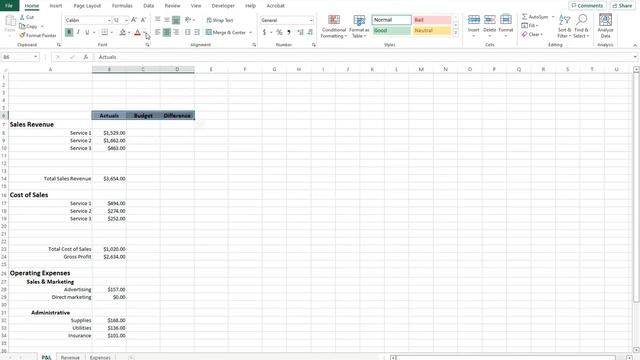This screenshot has height=360, width=640.
Task: Switch to the Data tab
Action: (149, 6)
